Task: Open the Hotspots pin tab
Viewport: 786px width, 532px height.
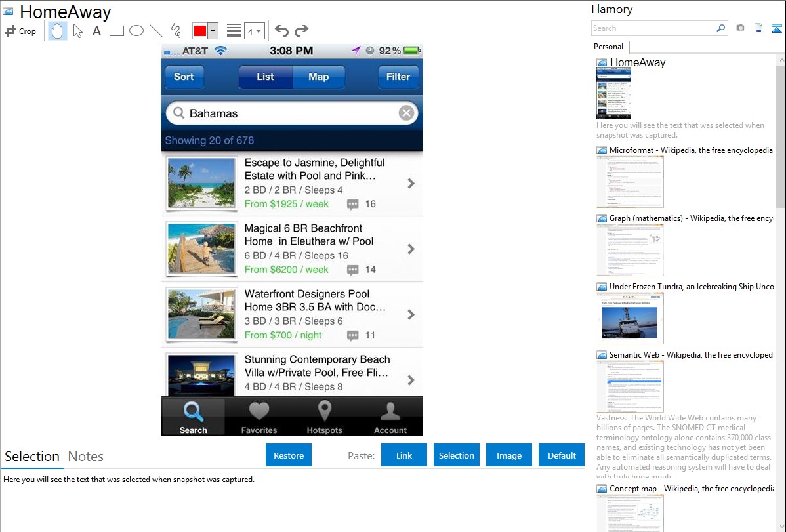Action: pyautogui.click(x=324, y=417)
